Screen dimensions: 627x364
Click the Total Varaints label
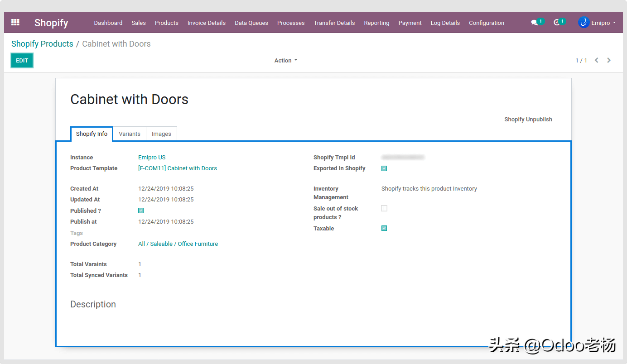(88, 264)
